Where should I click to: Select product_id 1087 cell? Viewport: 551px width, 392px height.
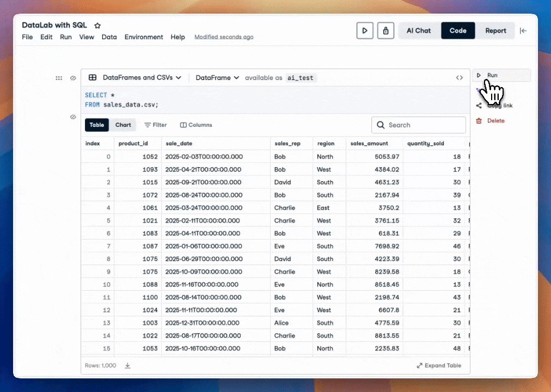[x=138, y=246]
